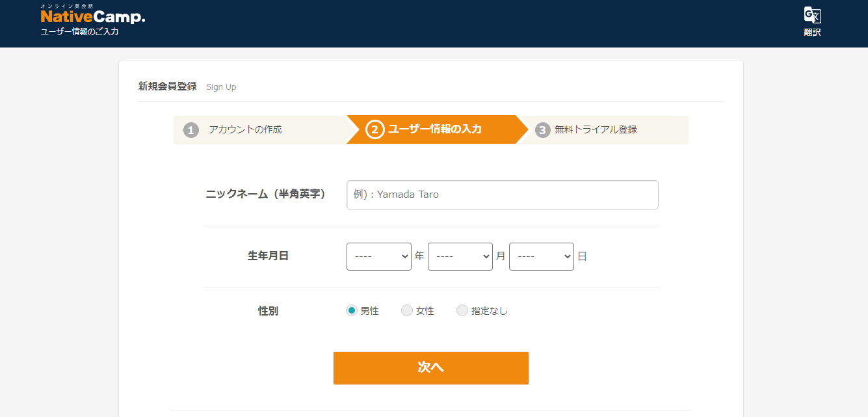Click the step 1 number circle
The image size is (868, 417).
[191, 130]
